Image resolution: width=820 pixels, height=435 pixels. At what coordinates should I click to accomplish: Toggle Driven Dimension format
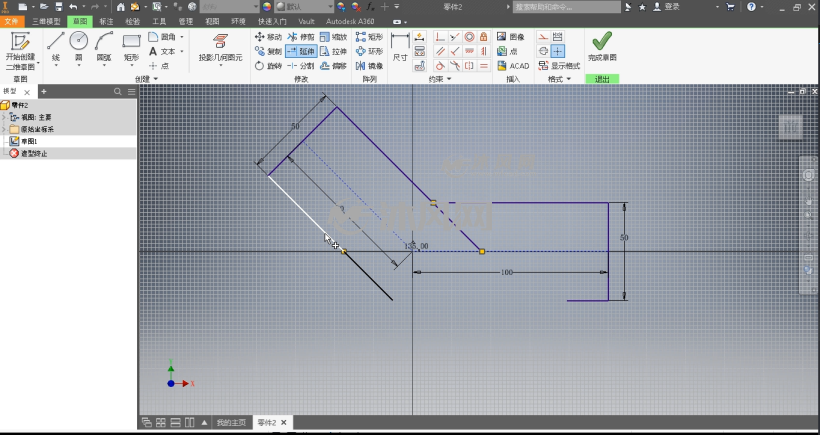557,37
